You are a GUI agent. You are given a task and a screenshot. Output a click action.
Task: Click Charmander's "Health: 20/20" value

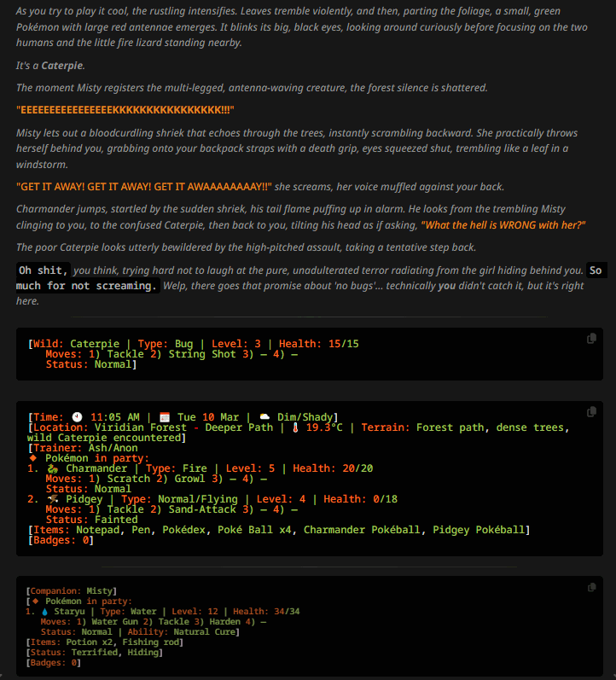pyautogui.click(x=333, y=468)
